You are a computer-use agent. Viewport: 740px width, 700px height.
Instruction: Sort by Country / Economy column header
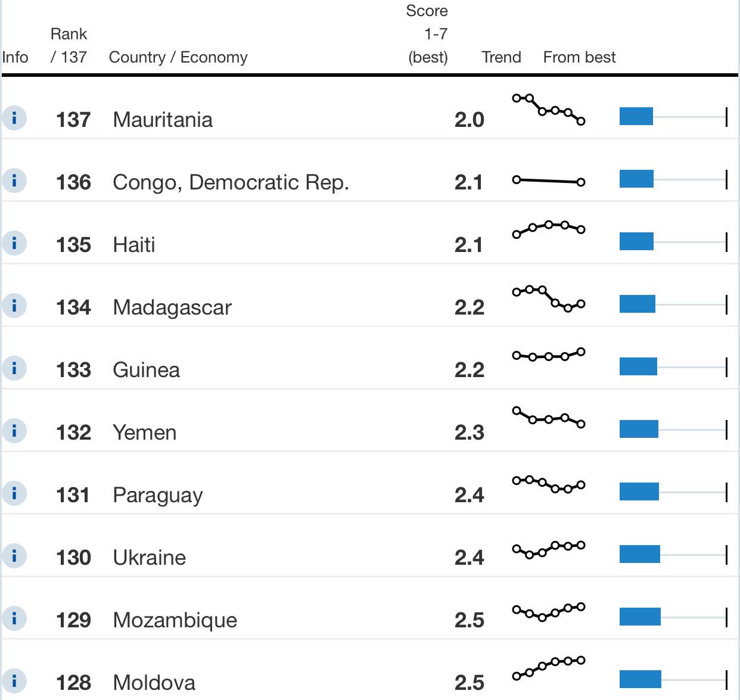[178, 57]
